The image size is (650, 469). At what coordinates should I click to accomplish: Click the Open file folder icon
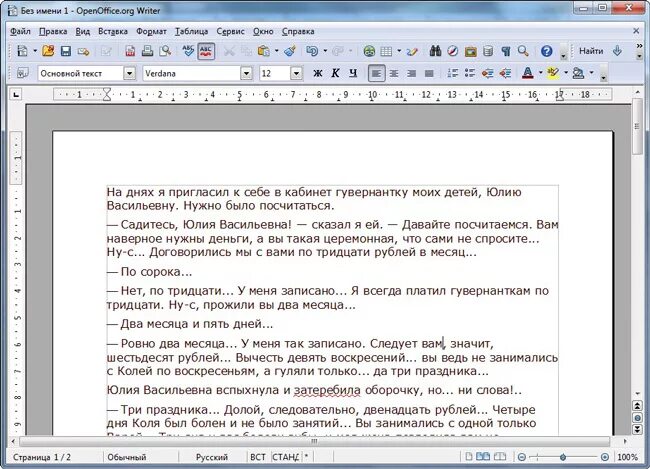point(48,51)
